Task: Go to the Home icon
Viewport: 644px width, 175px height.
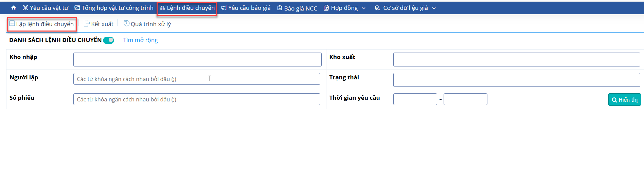Action: click(x=14, y=8)
